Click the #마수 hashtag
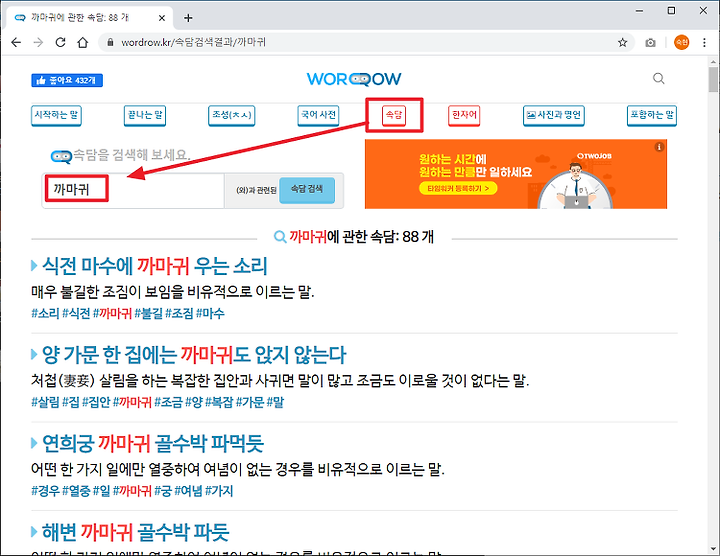The width and height of the screenshot is (720, 556). [x=210, y=314]
